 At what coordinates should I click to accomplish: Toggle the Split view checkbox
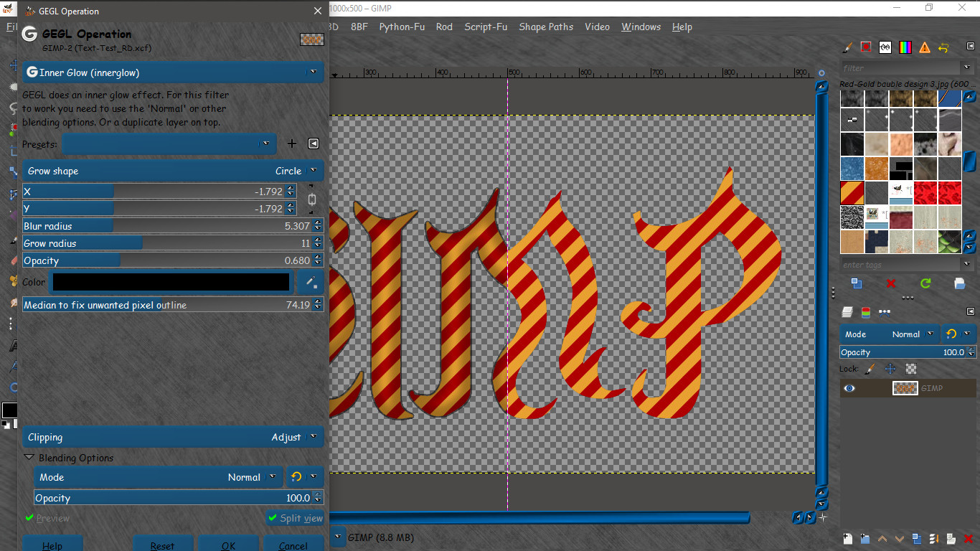tap(295, 518)
